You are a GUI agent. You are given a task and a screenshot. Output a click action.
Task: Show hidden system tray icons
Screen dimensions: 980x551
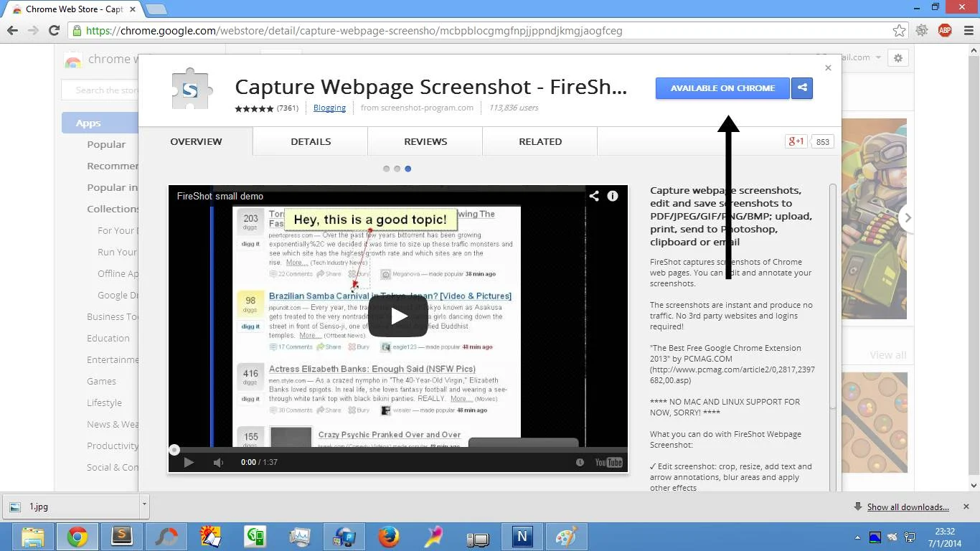point(858,537)
